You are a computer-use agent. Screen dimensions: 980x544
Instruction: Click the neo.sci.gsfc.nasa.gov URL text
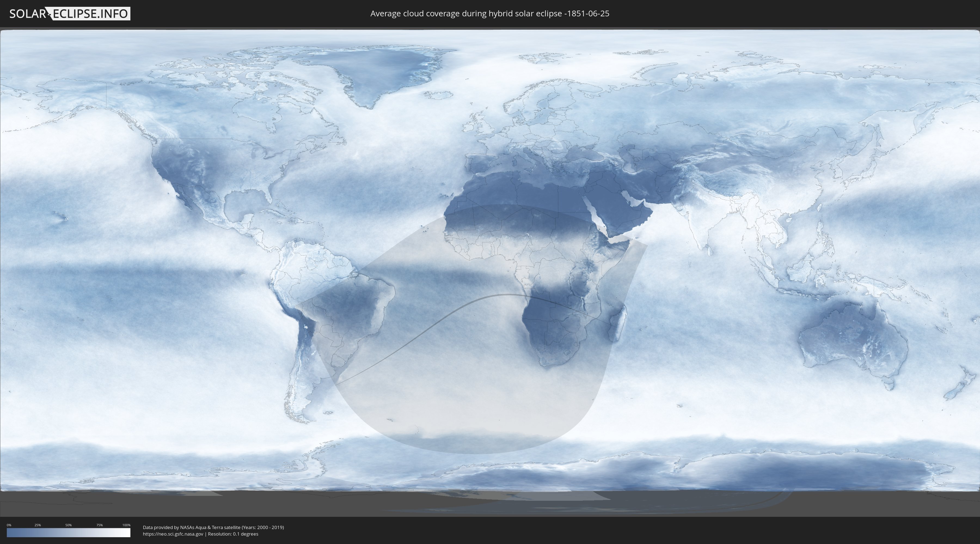(173, 534)
